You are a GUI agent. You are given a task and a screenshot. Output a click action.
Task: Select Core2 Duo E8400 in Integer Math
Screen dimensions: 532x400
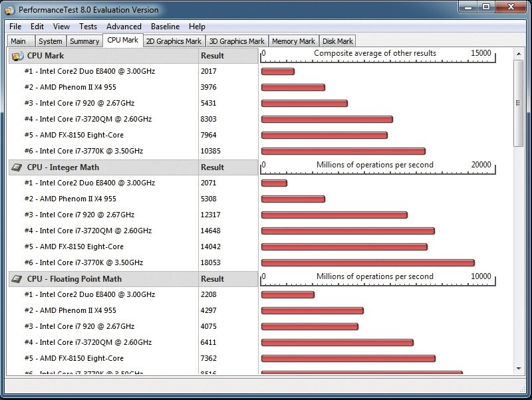click(90, 183)
